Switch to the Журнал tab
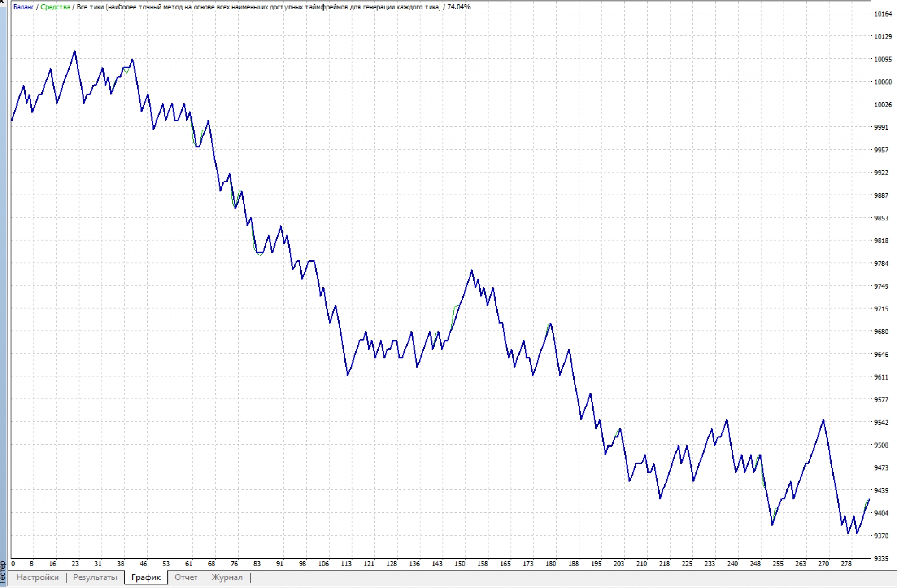897x588 pixels. (x=227, y=577)
